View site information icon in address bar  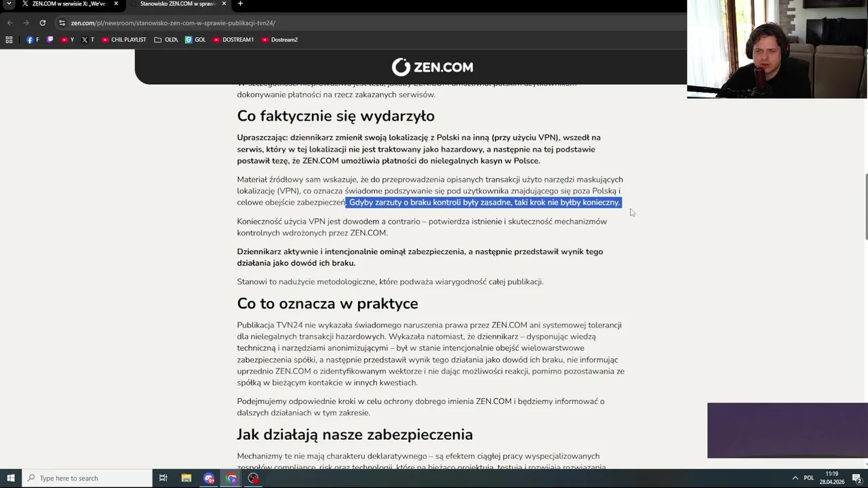pos(62,23)
